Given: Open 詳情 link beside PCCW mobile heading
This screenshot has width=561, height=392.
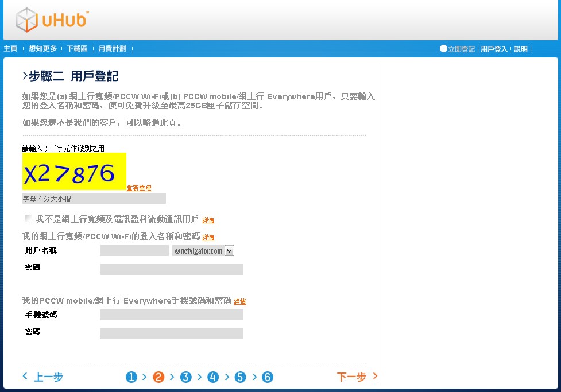Looking at the screenshot, I should point(239,302).
